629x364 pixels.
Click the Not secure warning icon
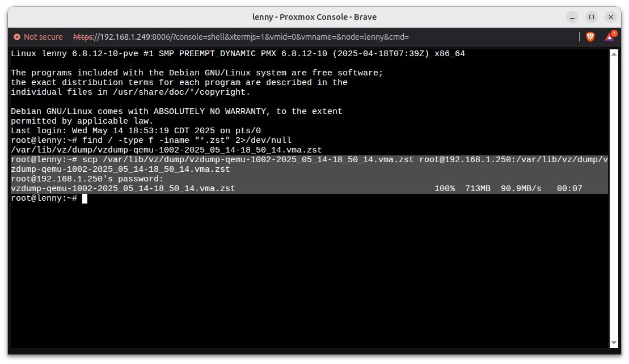pyautogui.click(x=17, y=37)
